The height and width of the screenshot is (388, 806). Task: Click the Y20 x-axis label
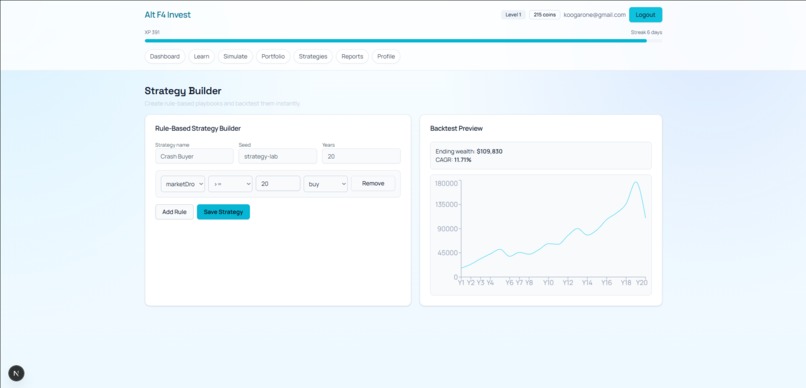642,283
